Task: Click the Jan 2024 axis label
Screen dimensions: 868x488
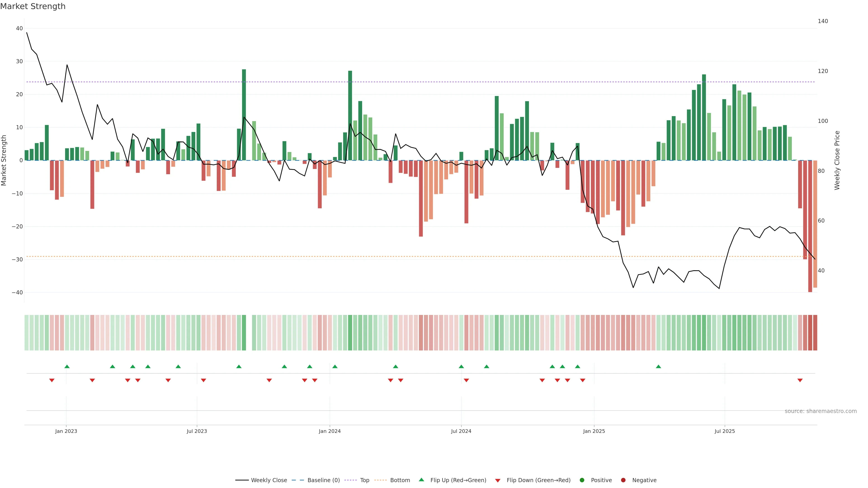Action: click(330, 431)
